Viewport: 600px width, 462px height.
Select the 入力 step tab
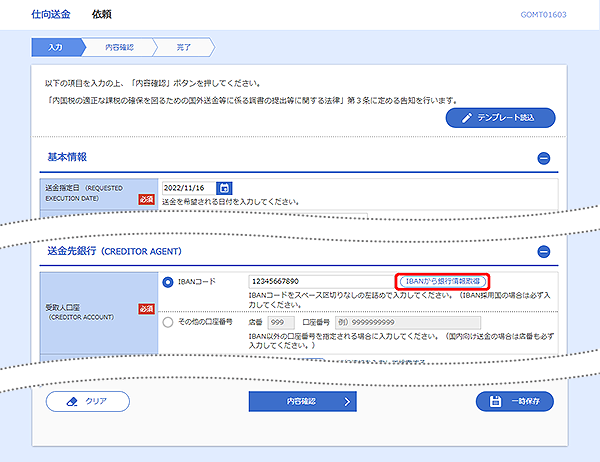(57, 47)
